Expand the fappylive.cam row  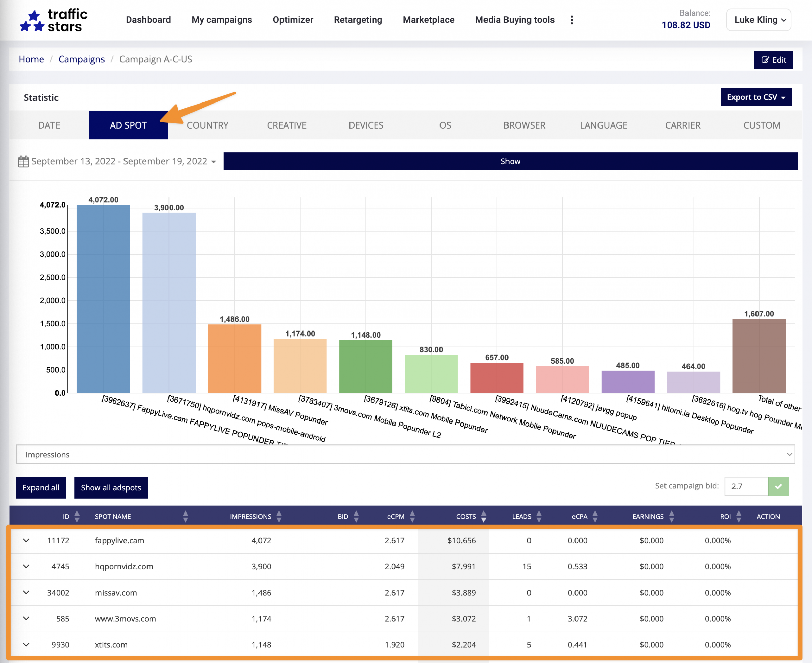(x=26, y=541)
